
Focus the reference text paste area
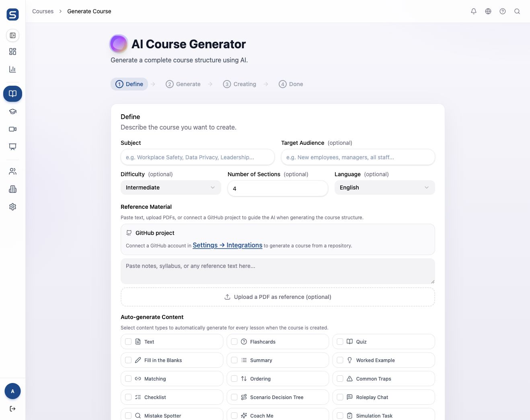click(278, 271)
